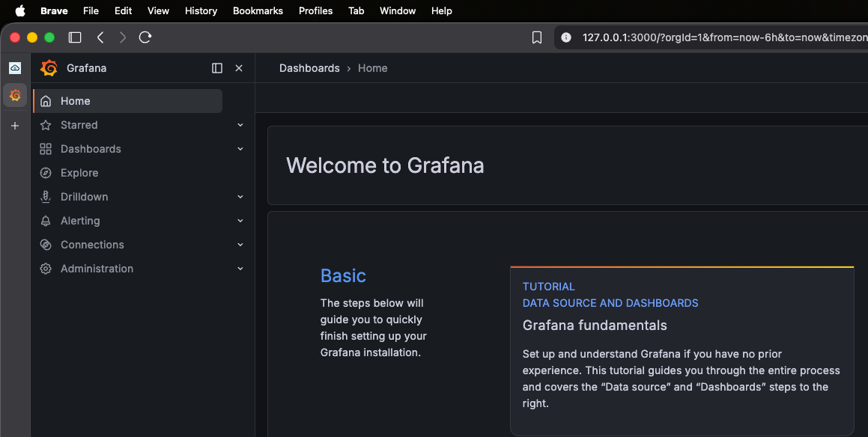Add a new tab with the plus icon
This screenshot has width=868, height=437.
[x=15, y=126]
